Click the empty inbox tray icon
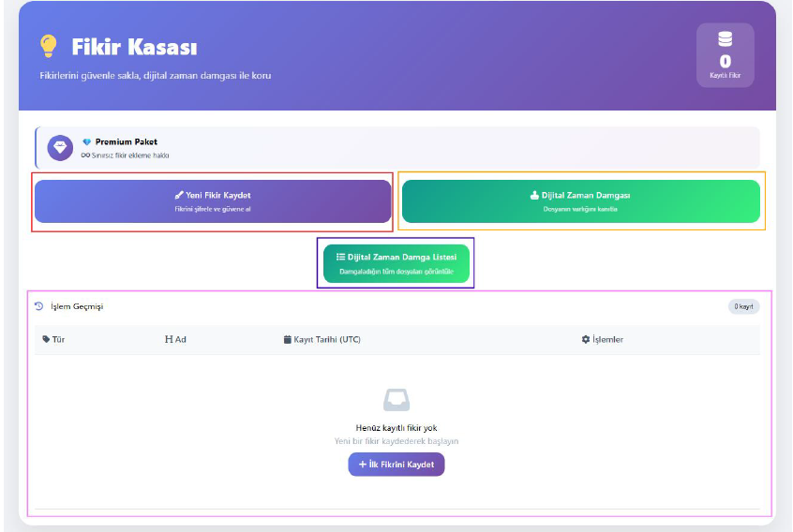793x532 pixels. 396,400
